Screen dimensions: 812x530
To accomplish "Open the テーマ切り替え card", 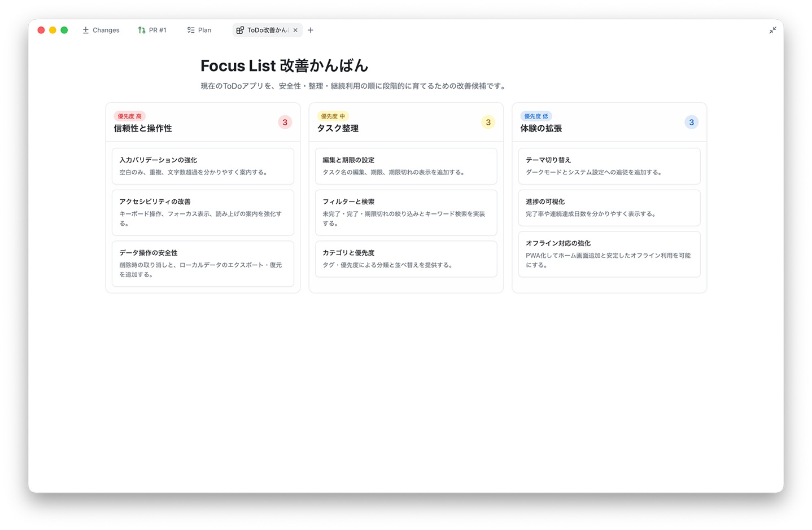I will pyautogui.click(x=609, y=166).
